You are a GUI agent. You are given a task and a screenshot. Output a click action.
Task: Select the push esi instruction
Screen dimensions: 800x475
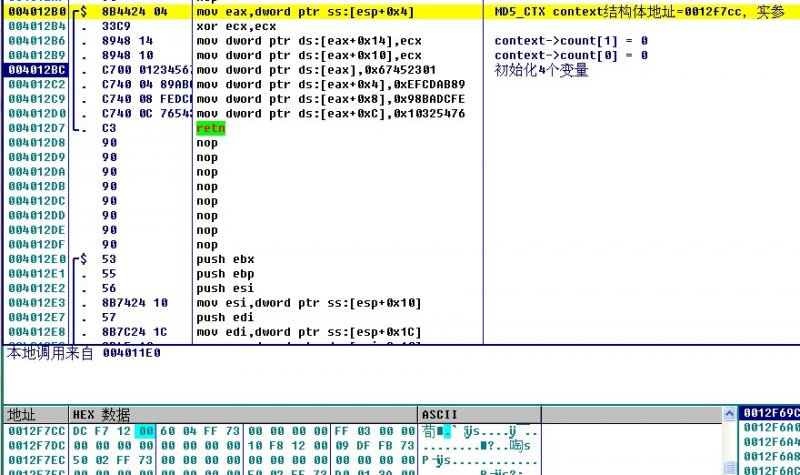pyautogui.click(x=225, y=288)
